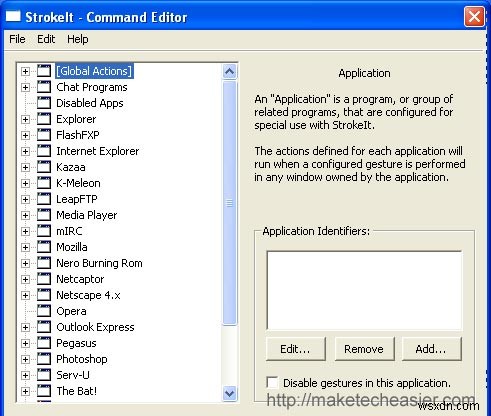Image resolution: width=491 pixels, height=416 pixels.
Task: Select the [Global Actions] tree item
Action: tap(94, 71)
